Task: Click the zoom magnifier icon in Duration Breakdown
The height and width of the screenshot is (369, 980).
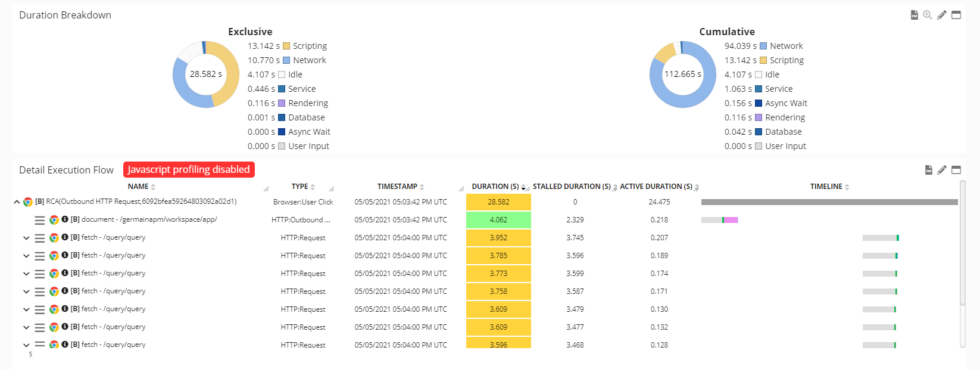Action: click(x=928, y=15)
